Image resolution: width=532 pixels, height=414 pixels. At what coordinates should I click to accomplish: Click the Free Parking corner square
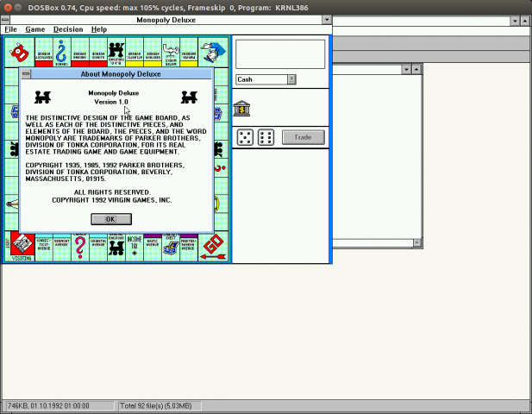point(19,53)
